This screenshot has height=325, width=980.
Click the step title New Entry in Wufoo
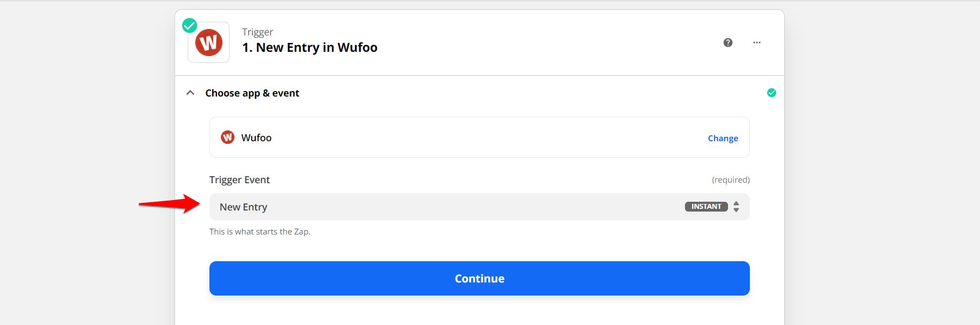click(310, 47)
